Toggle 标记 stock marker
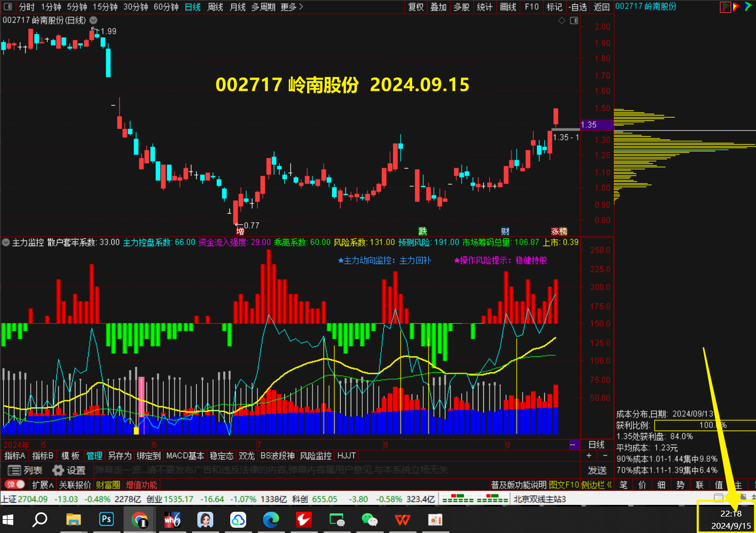Screen dimensions: 756x533 (x=554, y=7)
